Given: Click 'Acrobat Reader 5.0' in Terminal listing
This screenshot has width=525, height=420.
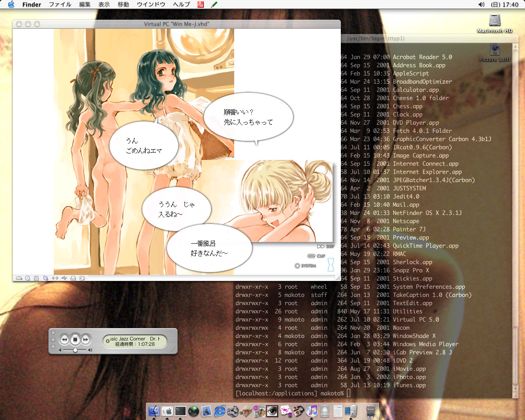Looking at the screenshot, I should [x=422, y=57].
